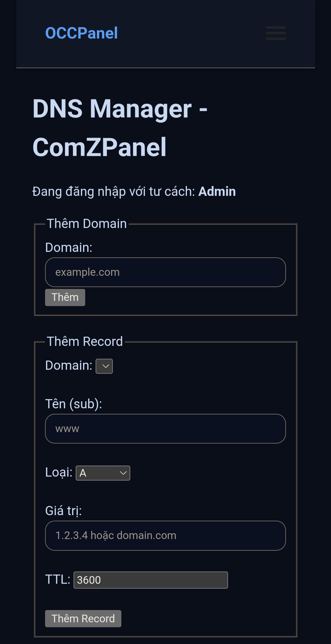The height and width of the screenshot is (644, 331).
Task: Click the Thêm Record section legend
Action: click(85, 342)
